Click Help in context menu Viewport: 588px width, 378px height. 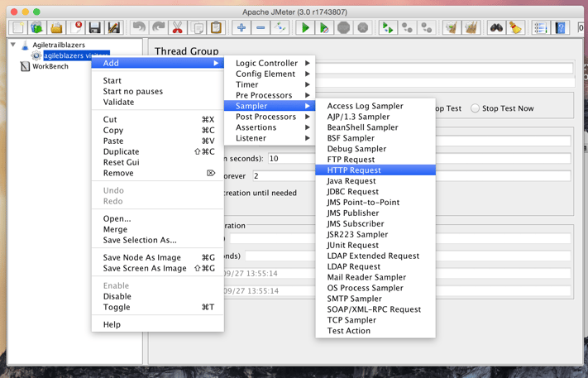pyautogui.click(x=157, y=325)
